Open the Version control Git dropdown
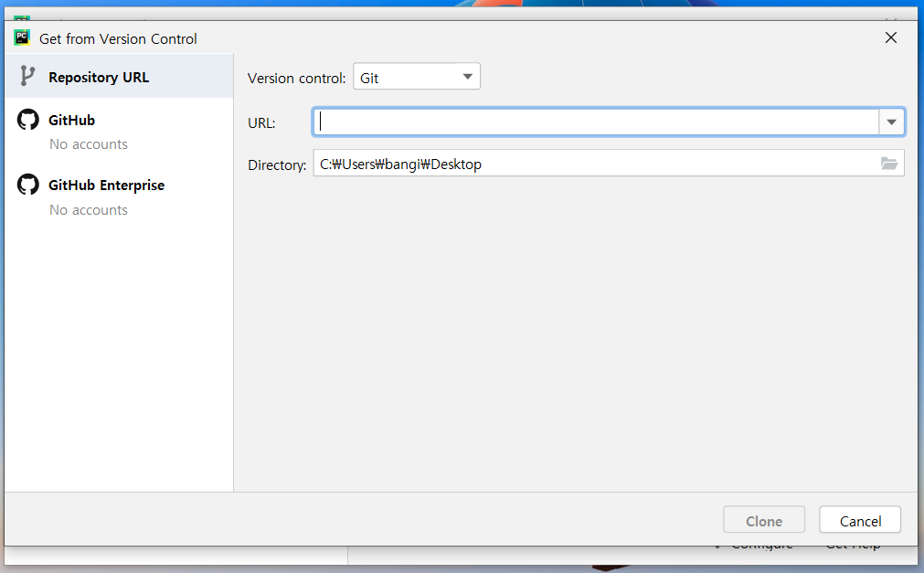 click(x=417, y=77)
